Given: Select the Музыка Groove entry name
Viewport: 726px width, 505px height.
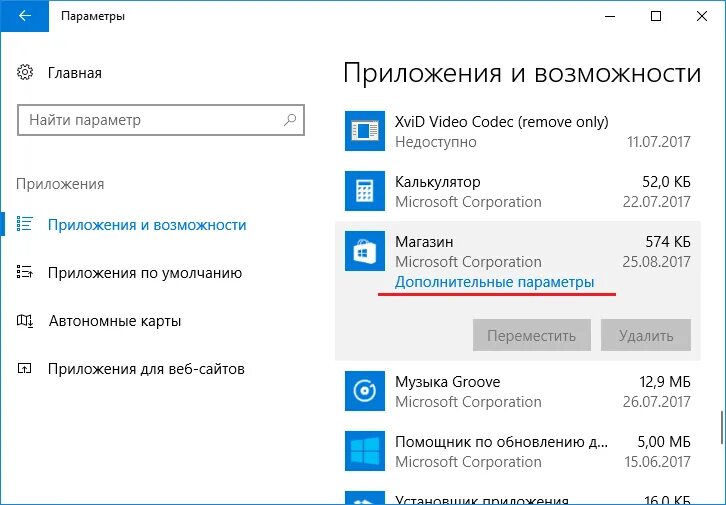Looking at the screenshot, I should 447,382.
